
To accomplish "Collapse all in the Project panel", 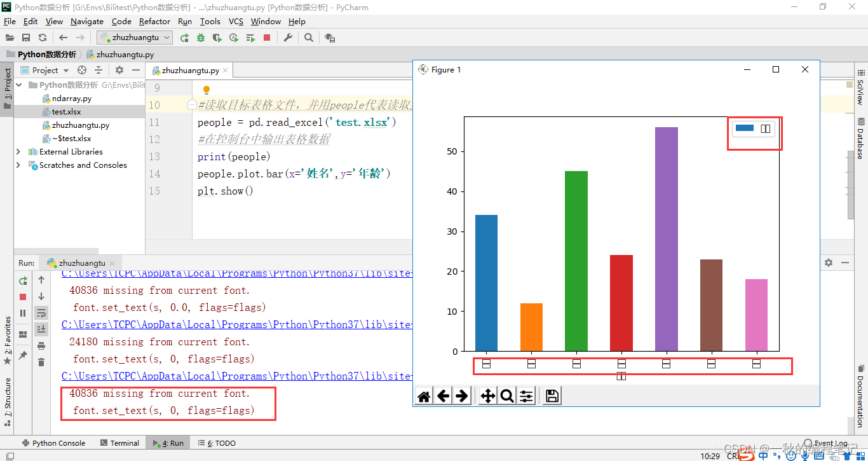I will pos(98,70).
